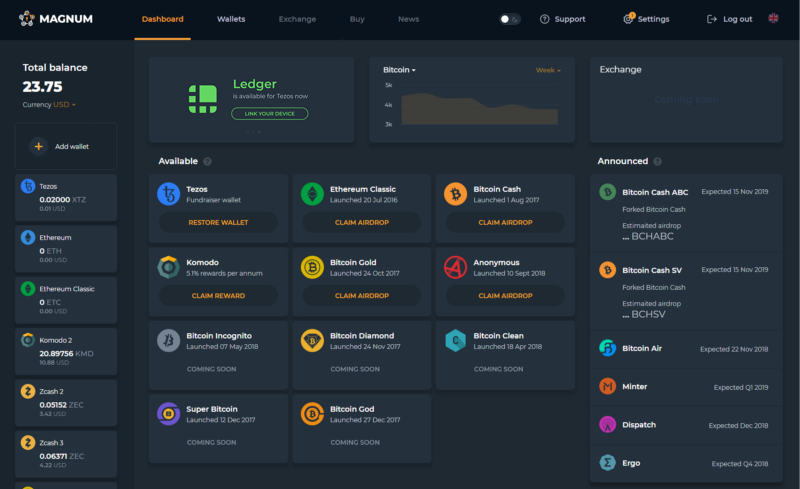
Task: Click Restore Wallet for Tezos
Action: point(218,223)
